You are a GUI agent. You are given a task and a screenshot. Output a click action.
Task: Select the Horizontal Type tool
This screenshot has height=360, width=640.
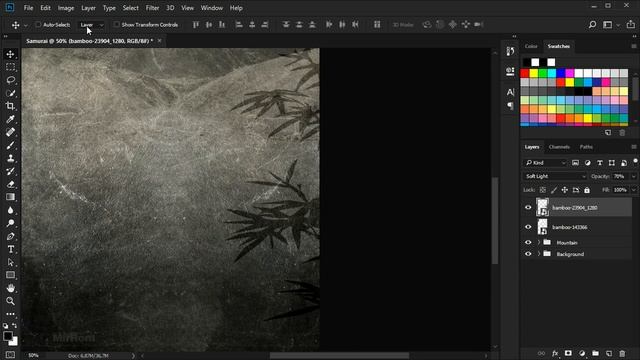[11, 249]
